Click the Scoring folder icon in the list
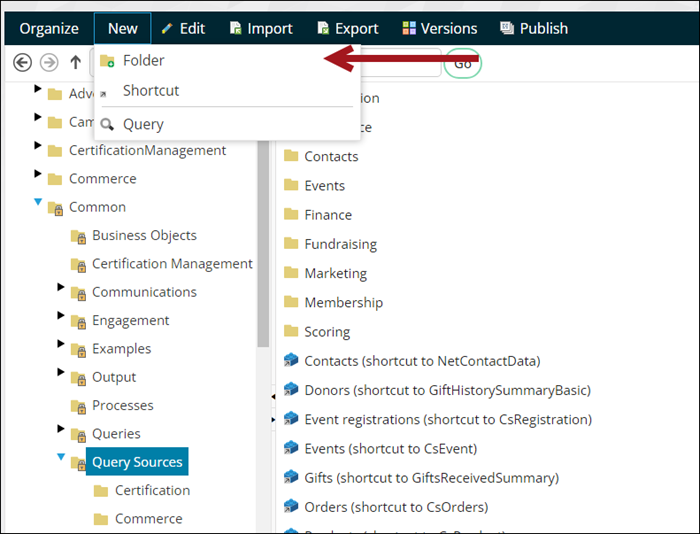700x534 pixels. [x=291, y=331]
